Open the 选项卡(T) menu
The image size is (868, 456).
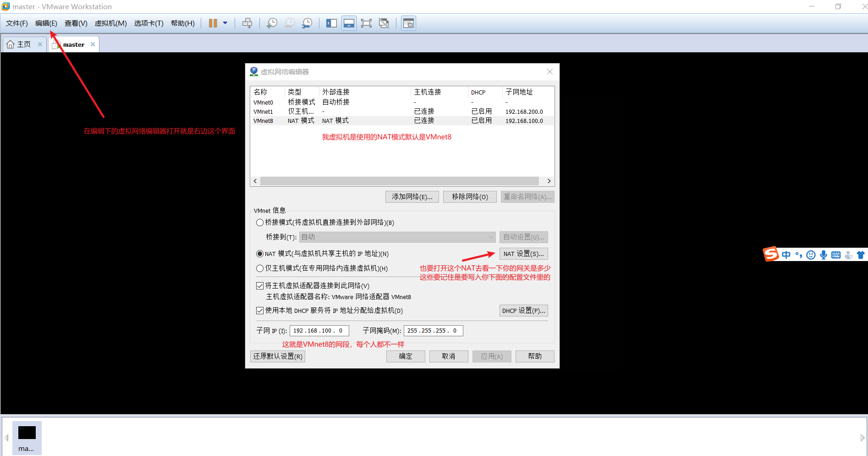click(x=148, y=23)
